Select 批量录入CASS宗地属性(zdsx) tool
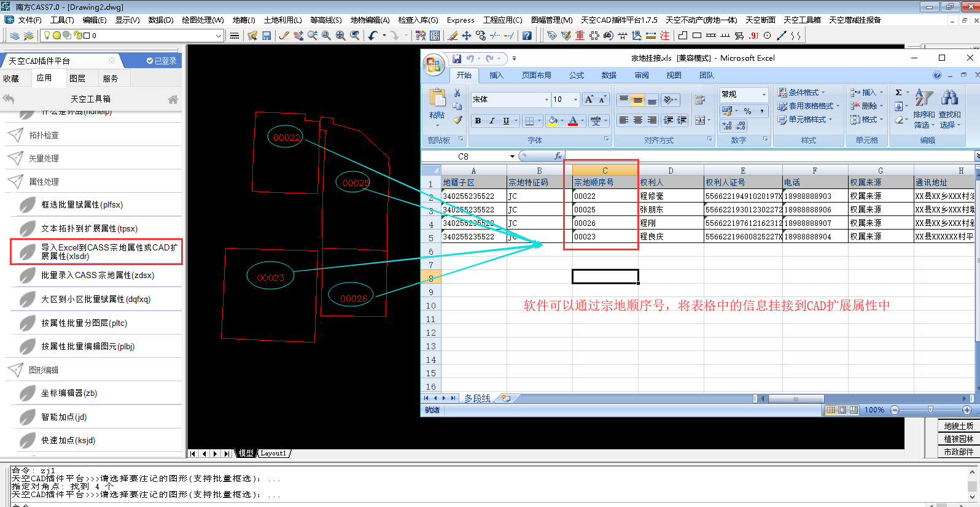 coord(96,276)
